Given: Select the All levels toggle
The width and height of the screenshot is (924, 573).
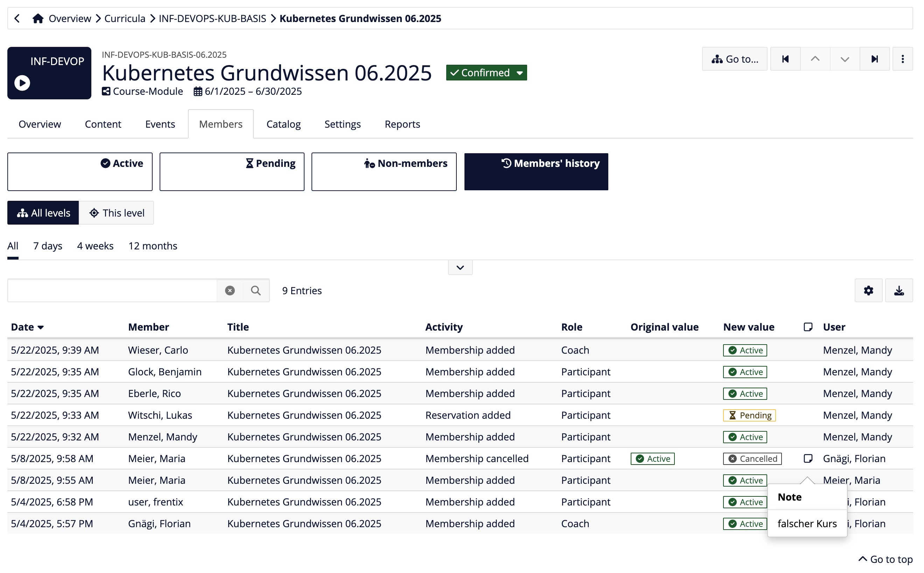Looking at the screenshot, I should (43, 213).
